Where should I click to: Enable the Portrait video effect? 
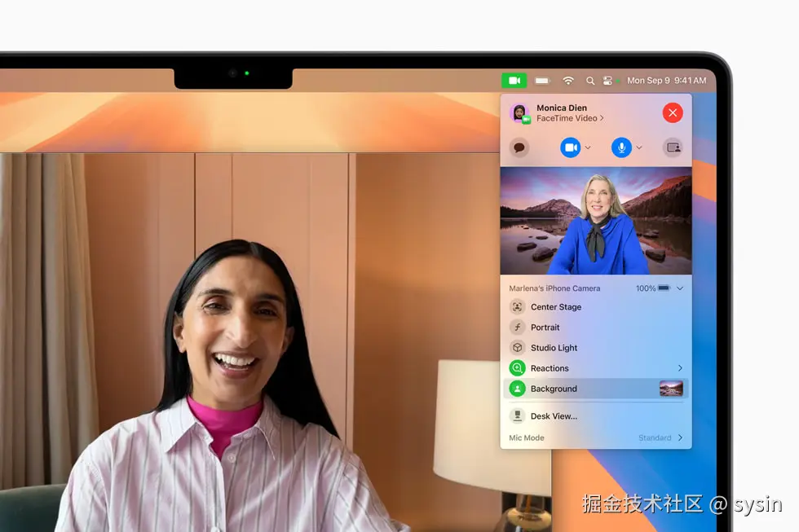point(545,328)
